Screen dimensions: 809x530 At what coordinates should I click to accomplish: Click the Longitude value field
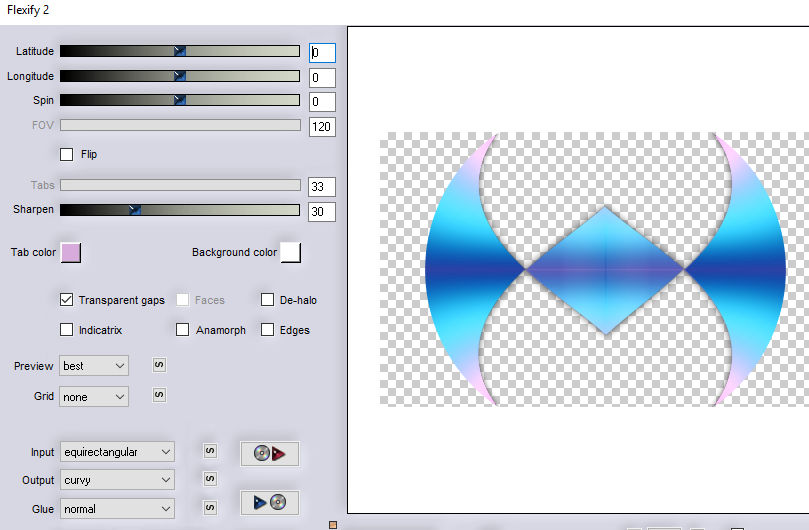(x=322, y=78)
